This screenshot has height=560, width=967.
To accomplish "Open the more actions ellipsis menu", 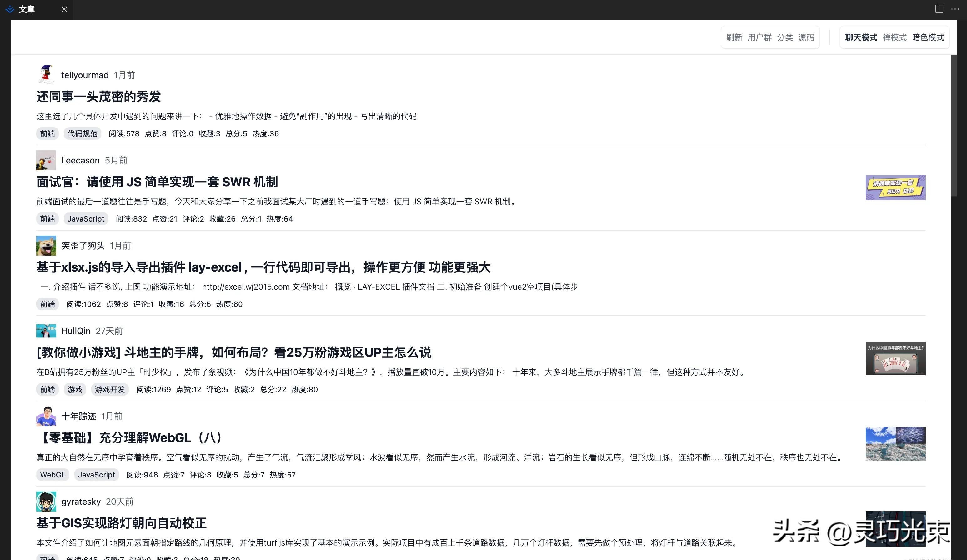I will click(x=955, y=8).
